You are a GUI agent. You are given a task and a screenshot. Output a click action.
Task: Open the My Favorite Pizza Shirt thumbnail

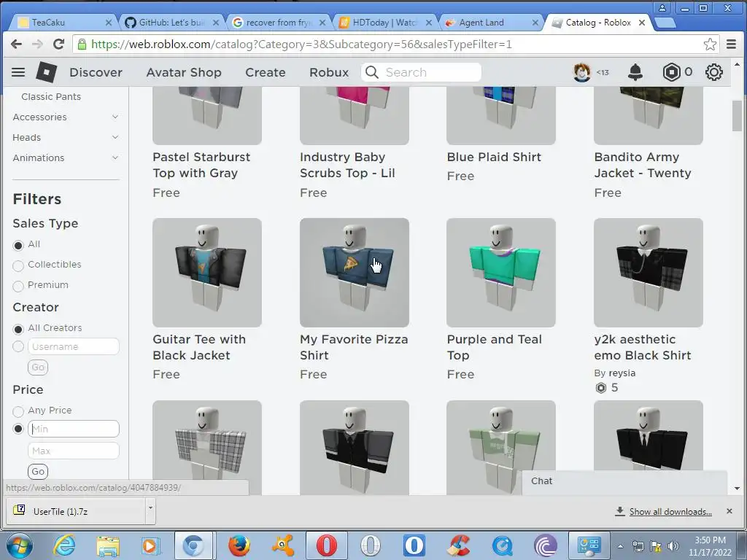click(354, 273)
